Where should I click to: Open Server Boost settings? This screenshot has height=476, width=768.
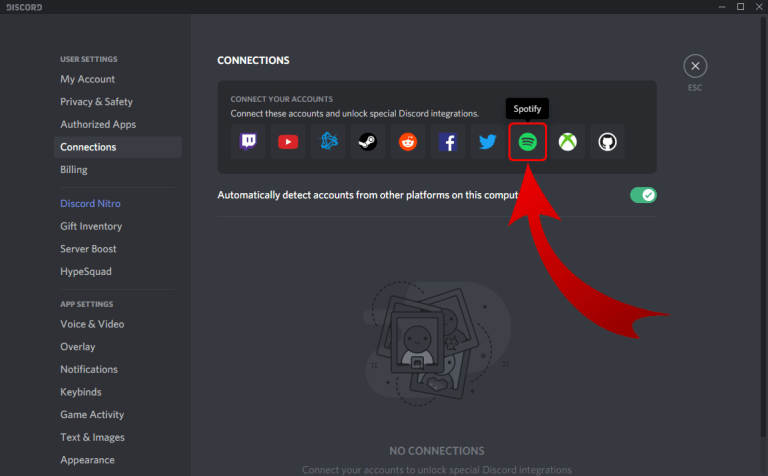pos(118,249)
